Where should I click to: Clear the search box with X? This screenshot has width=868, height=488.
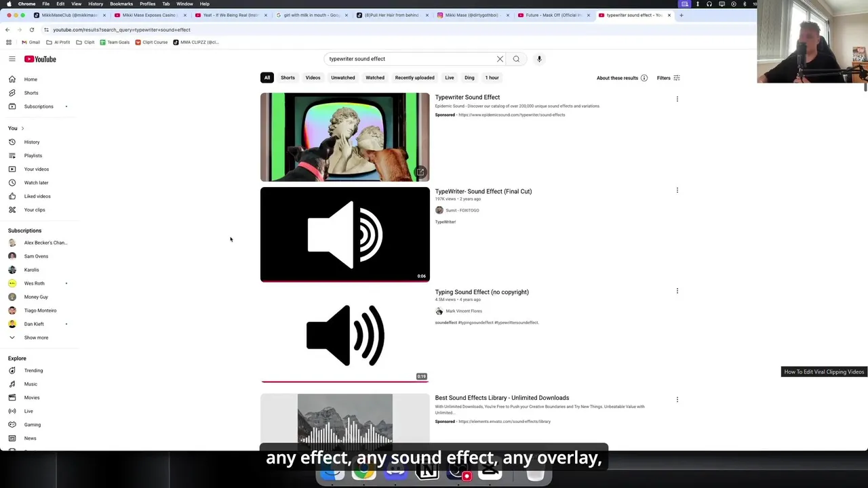[x=500, y=59]
